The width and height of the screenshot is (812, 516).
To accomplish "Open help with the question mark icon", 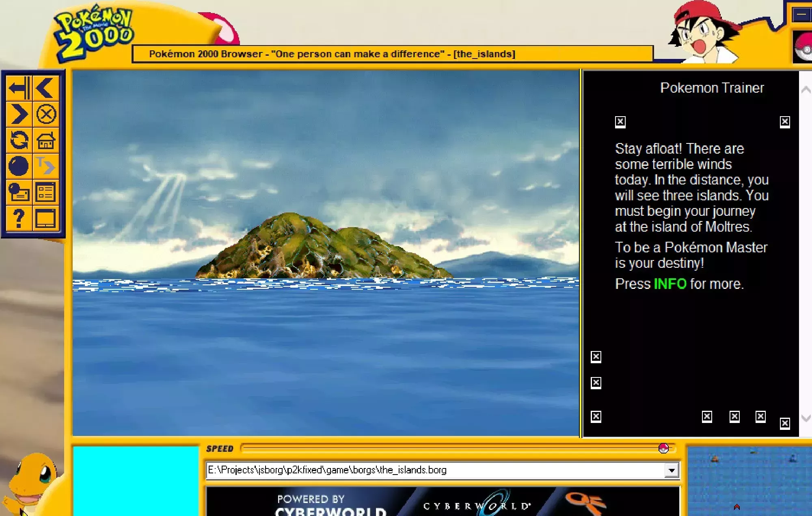I will tap(19, 218).
